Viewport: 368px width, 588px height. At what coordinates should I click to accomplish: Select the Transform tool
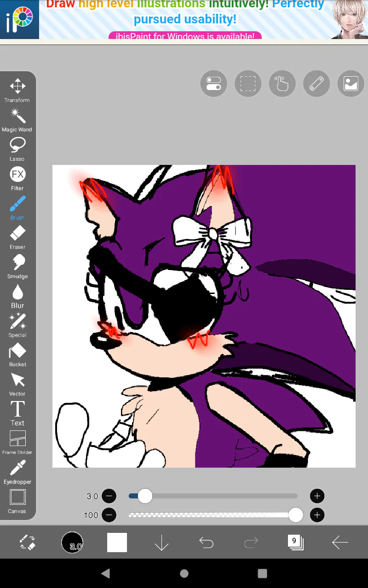pyautogui.click(x=17, y=90)
